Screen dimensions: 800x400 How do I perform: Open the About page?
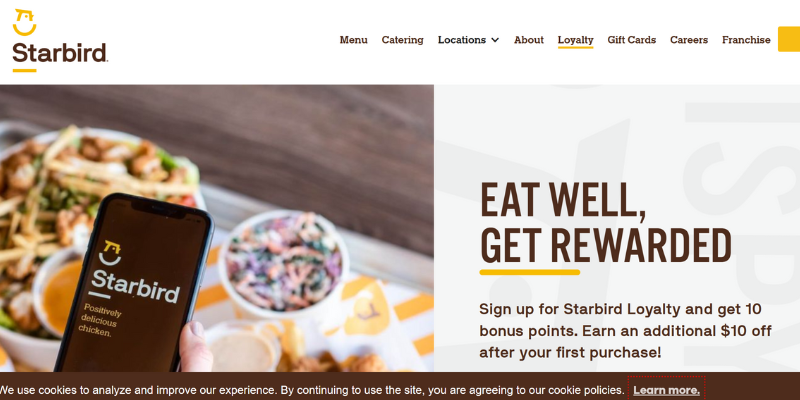[529, 40]
